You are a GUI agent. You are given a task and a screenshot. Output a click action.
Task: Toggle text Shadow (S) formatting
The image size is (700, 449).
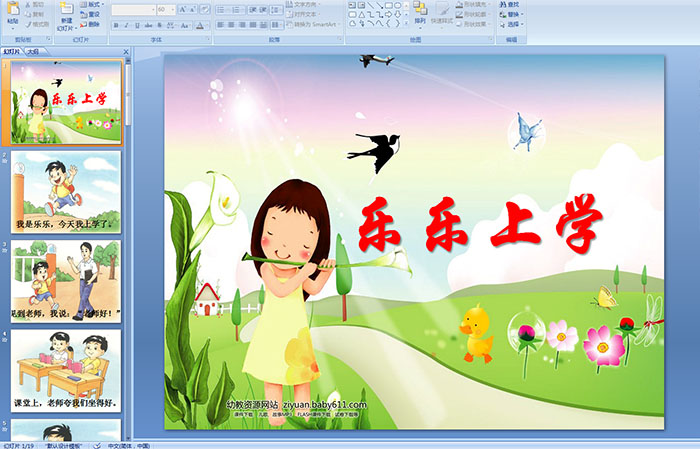coord(159,25)
